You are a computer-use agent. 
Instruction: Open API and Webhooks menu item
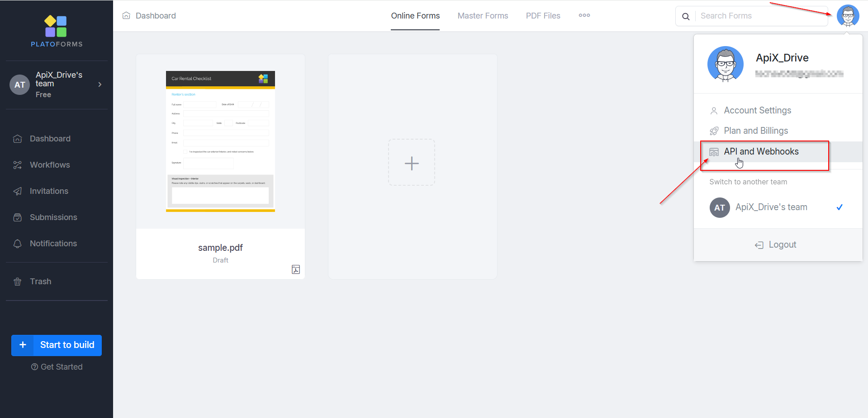click(x=778, y=151)
